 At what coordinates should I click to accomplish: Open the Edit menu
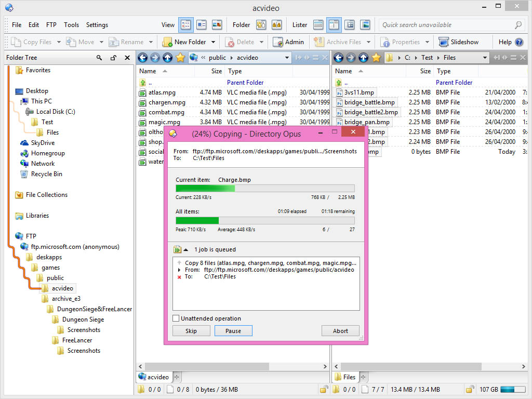click(34, 25)
